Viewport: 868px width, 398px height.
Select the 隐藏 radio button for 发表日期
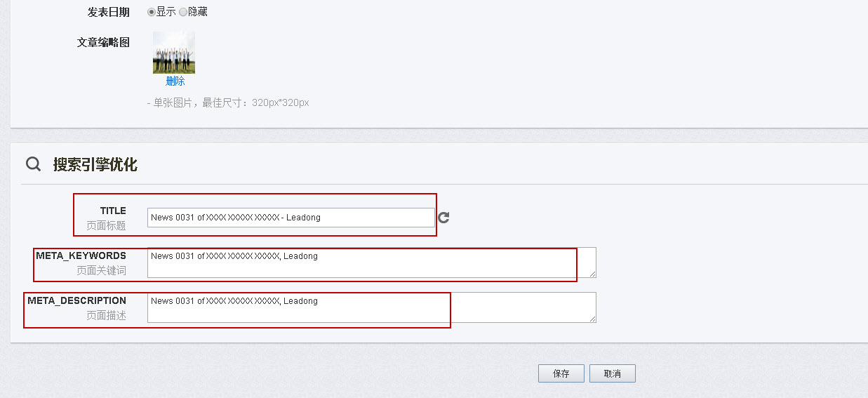[183, 12]
